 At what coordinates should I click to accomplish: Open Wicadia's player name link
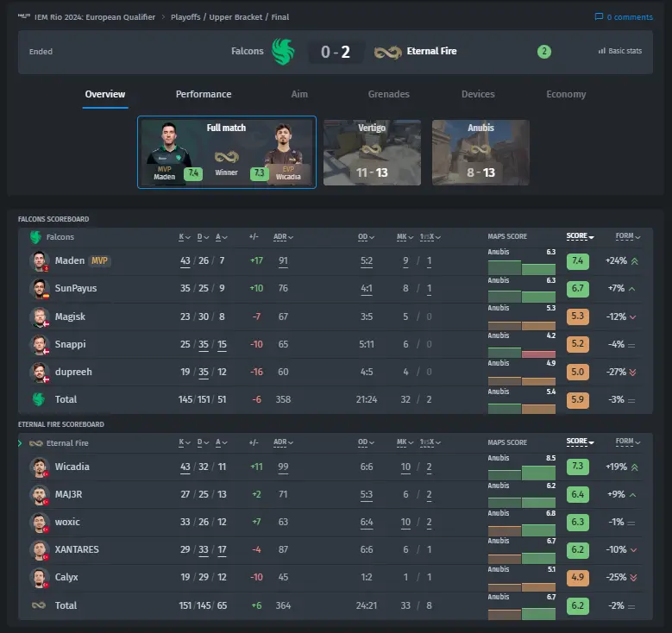(x=72, y=467)
